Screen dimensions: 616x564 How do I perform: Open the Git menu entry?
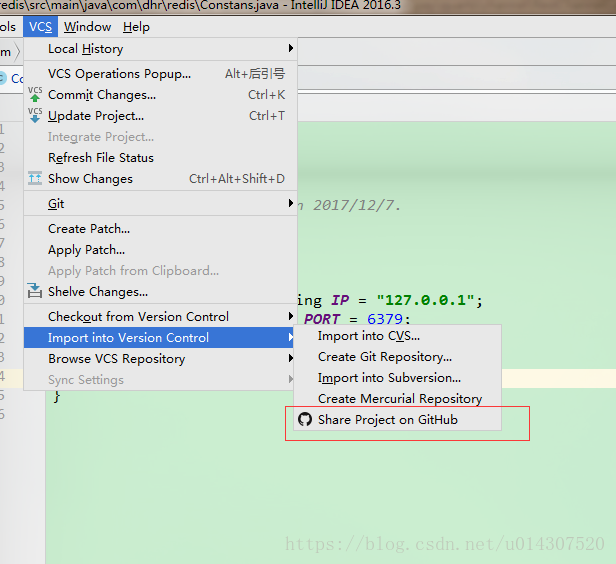pos(160,203)
